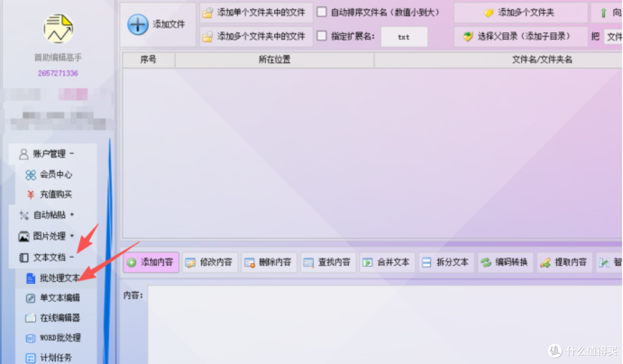This screenshot has height=364, width=623.
Task: Click the 添加文件 button label
Action: (169, 25)
